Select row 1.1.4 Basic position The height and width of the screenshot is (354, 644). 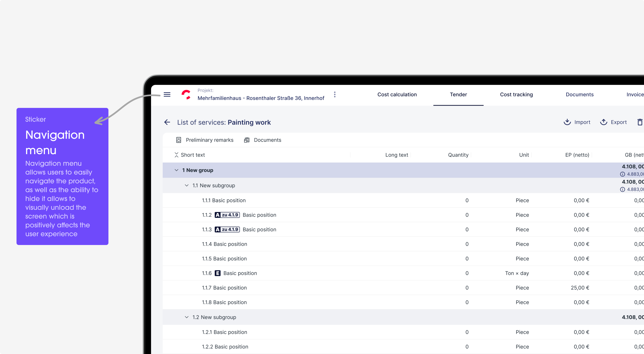pos(403,244)
